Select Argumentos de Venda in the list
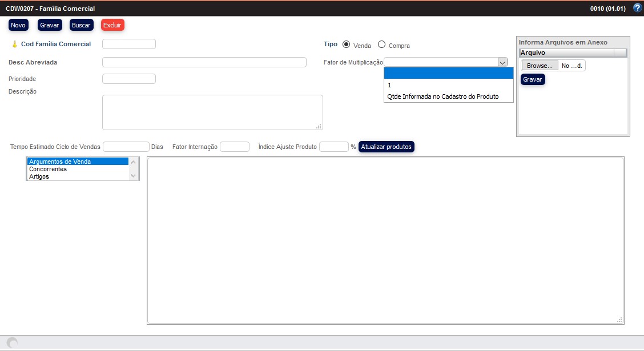Image resolution: width=644 pixels, height=351 pixels. 77,162
